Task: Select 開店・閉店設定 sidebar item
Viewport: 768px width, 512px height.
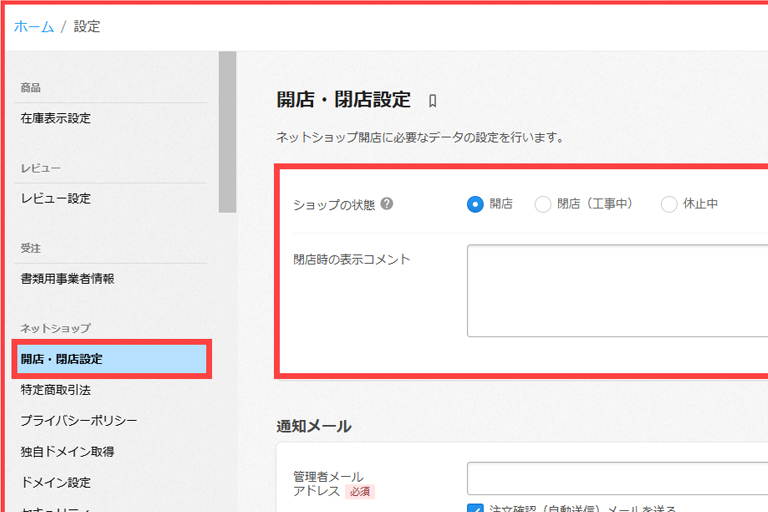Action: (112, 359)
